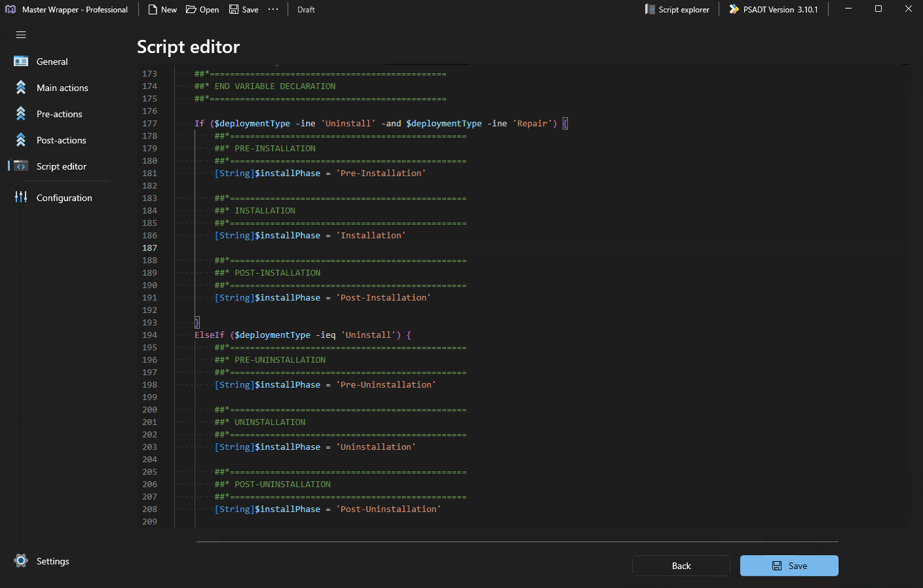Click the Back button

click(681, 566)
